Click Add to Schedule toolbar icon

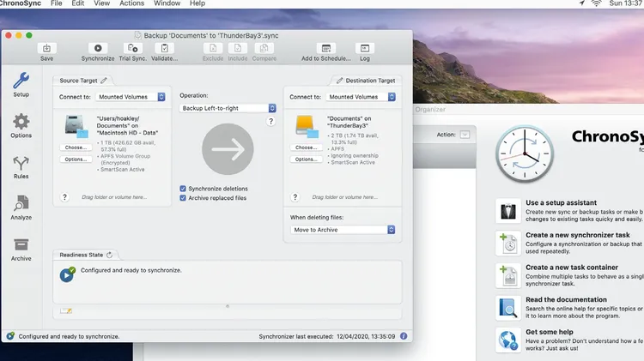point(325,50)
